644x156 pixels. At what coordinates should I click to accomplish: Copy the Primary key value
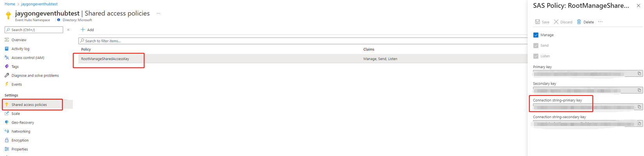[639, 73]
